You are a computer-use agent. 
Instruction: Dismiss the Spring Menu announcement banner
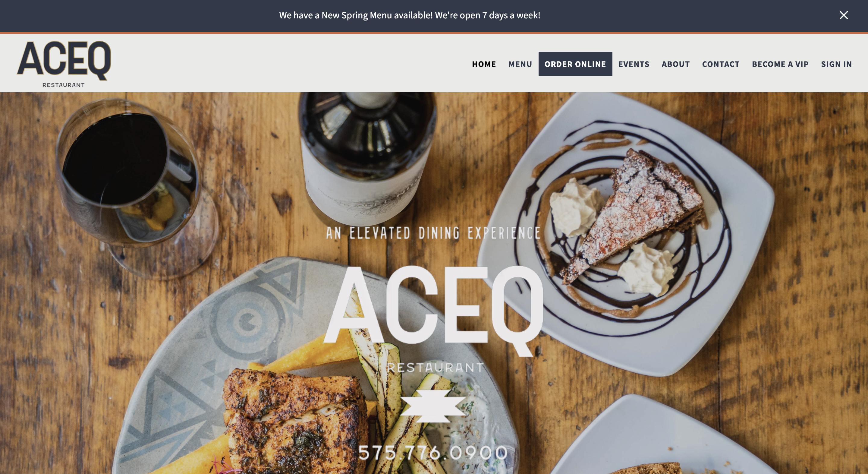point(843,15)
